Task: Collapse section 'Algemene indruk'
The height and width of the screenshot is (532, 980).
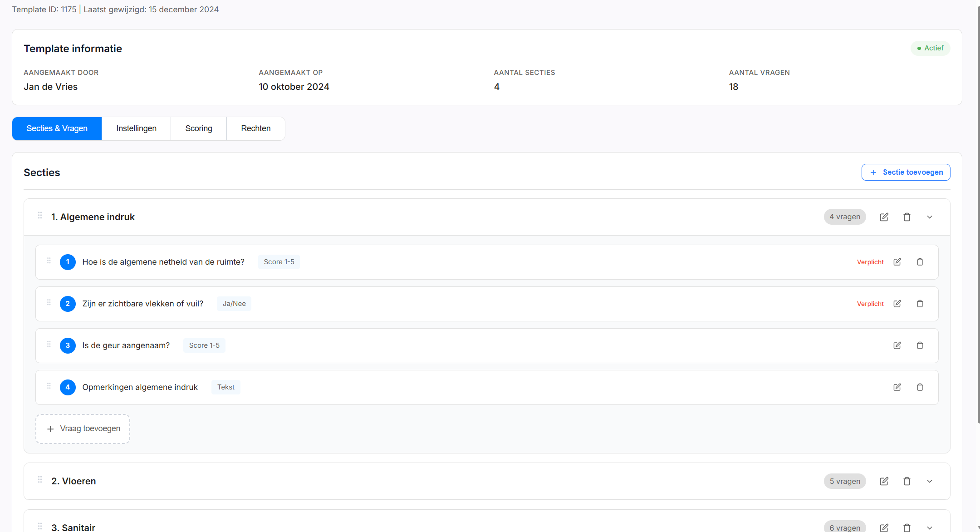Action: coord(930,217)
